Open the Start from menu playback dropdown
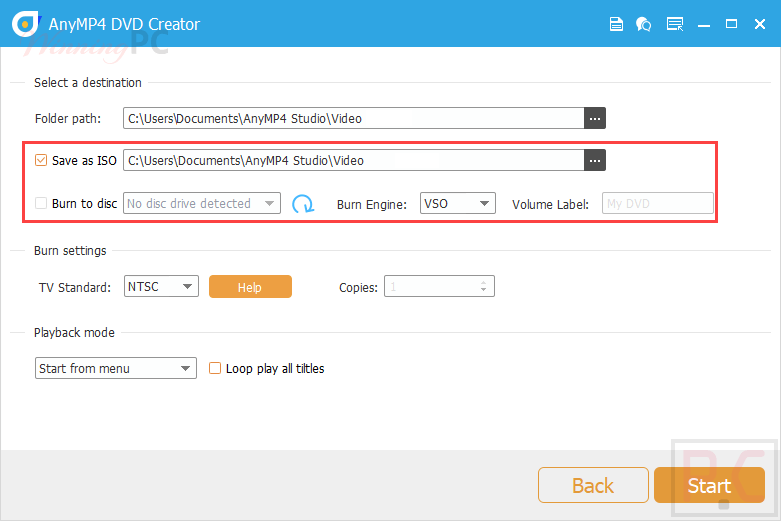Image resolution: width=782 pixels, height=523 pixels. (x=116, y=368)
